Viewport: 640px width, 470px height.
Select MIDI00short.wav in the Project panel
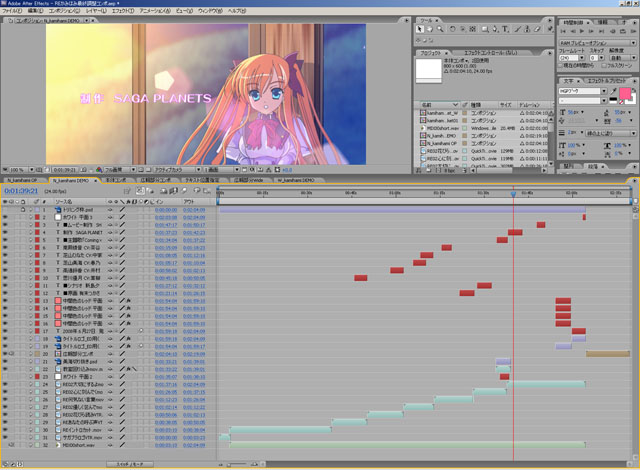(441, 128)
